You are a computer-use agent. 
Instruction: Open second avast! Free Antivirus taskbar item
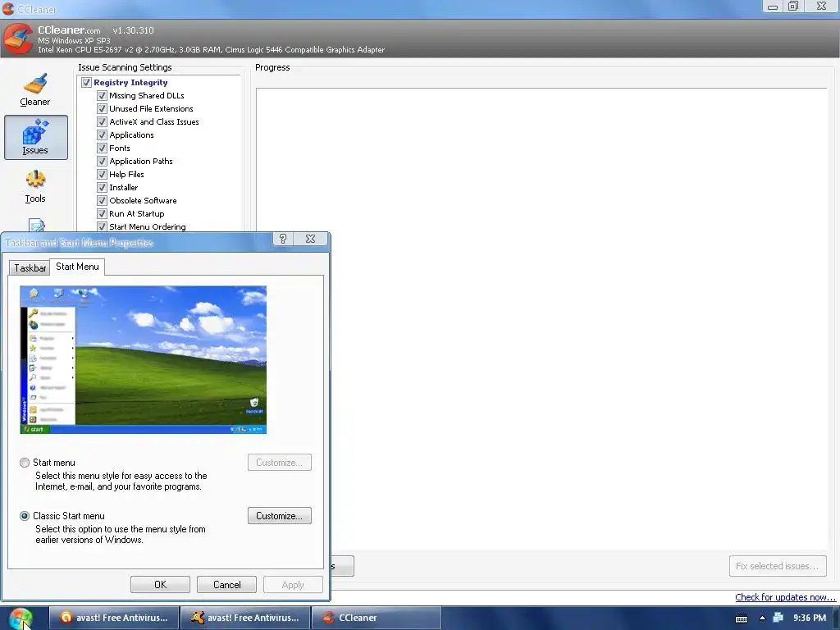(x=246, y=618)
